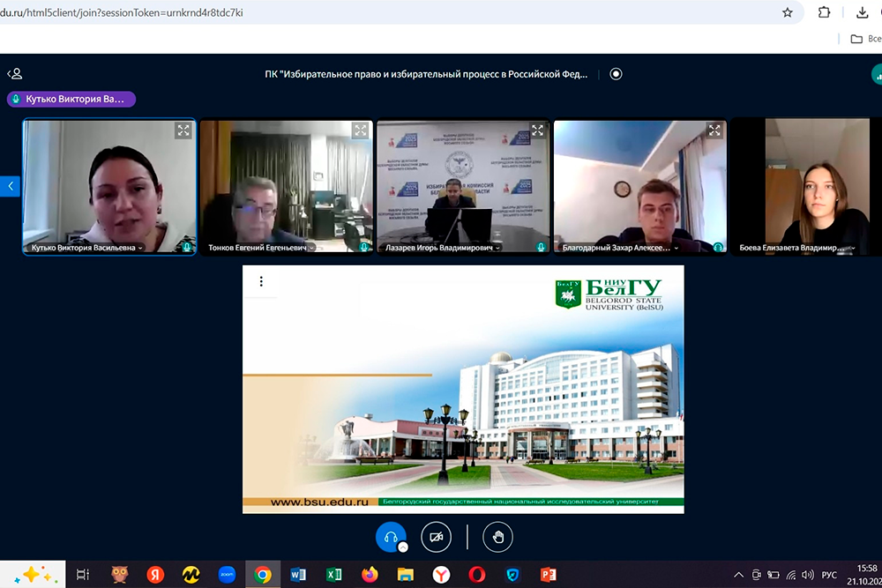The height and width of the screenshot is (588, 882).
Task: Expand Тонков Евгений Евгеньевич video to fullscreen
Action: 361,130
